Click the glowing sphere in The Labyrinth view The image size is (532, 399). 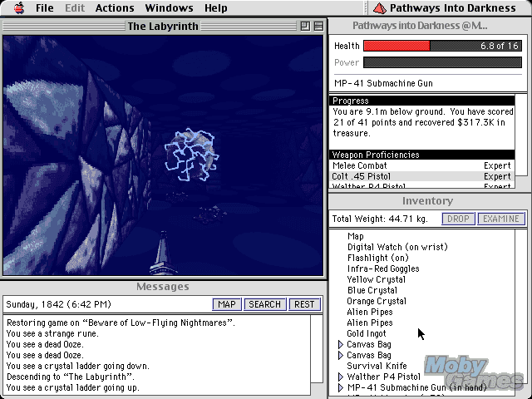click(192, 155)
